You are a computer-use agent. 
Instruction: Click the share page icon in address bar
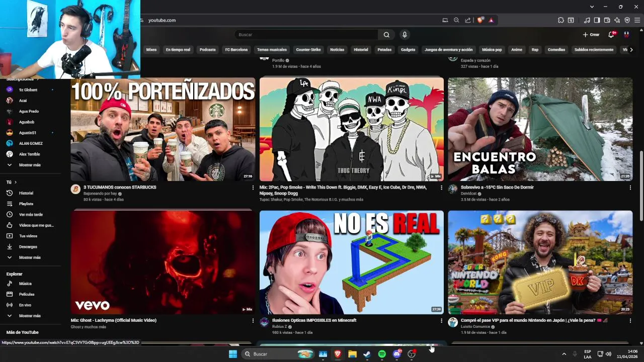coord(468,20)
